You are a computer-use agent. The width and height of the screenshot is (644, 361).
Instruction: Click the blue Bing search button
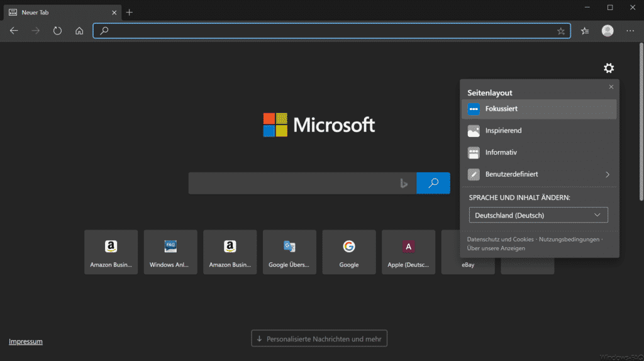pyautogui.click(x=433, y=183)
